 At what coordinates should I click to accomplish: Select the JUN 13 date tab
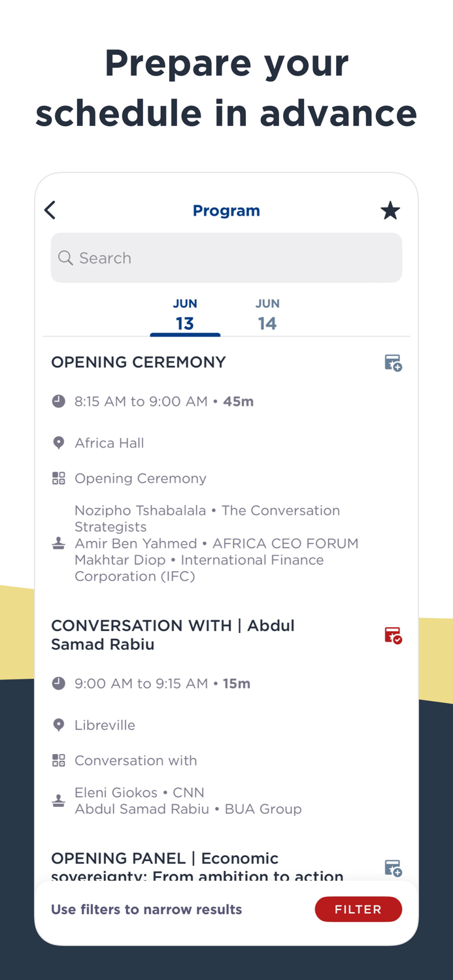[185, 314]
